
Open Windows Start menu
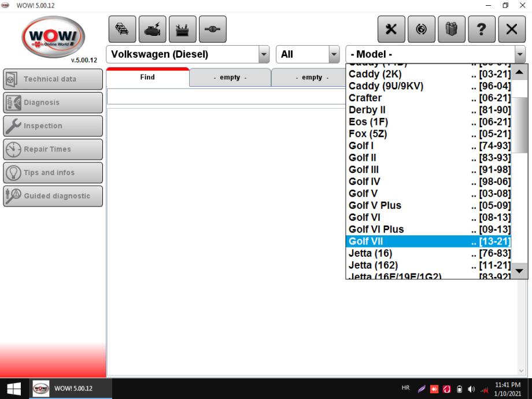tap(14, 389)
